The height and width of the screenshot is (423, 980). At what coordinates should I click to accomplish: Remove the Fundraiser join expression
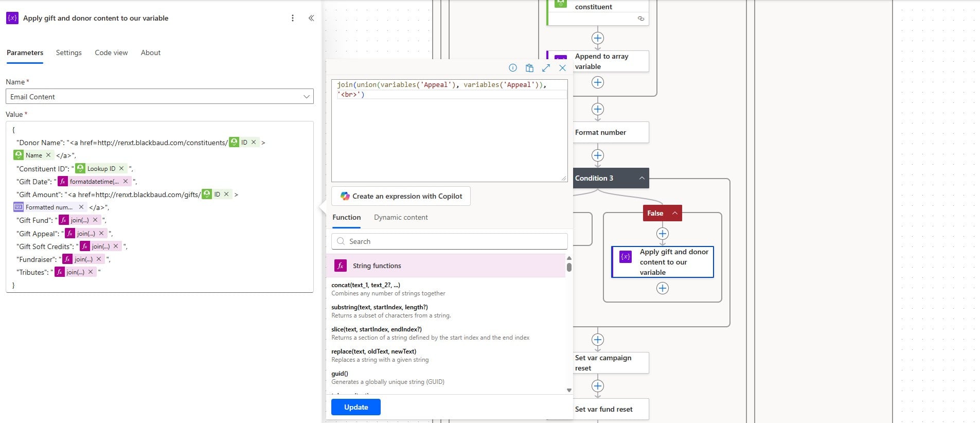point(99,259)
